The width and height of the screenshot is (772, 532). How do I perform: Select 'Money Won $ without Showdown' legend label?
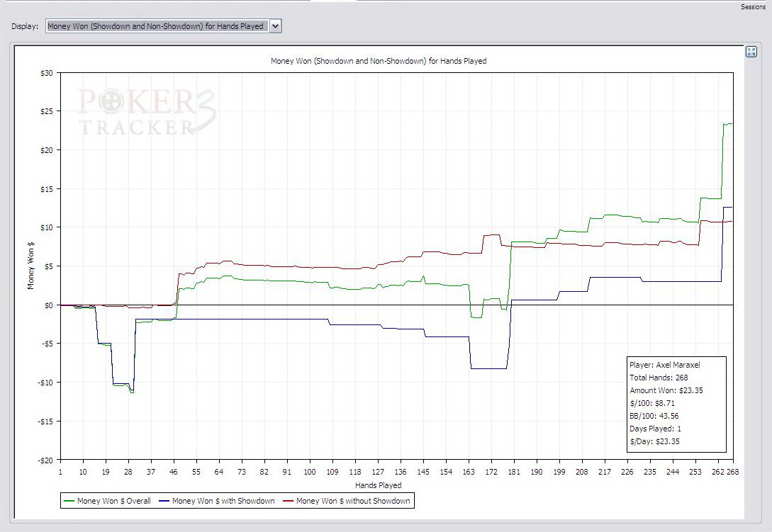(x=353, y=501)
